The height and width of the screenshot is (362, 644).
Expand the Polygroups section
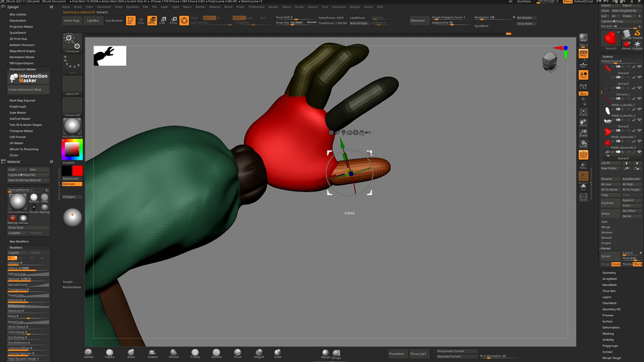point(610,346)
